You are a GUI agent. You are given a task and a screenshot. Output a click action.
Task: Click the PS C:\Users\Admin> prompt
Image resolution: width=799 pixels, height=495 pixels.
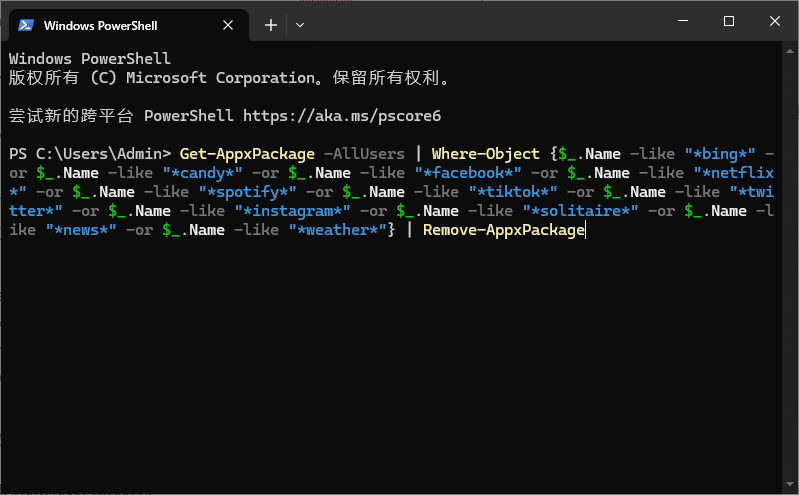(90, 154)
